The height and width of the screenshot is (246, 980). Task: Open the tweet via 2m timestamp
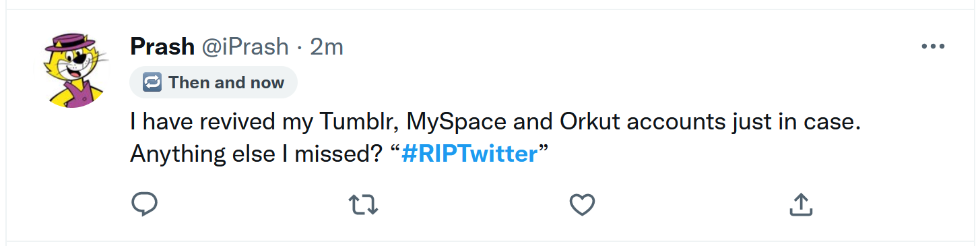point(326,47)
